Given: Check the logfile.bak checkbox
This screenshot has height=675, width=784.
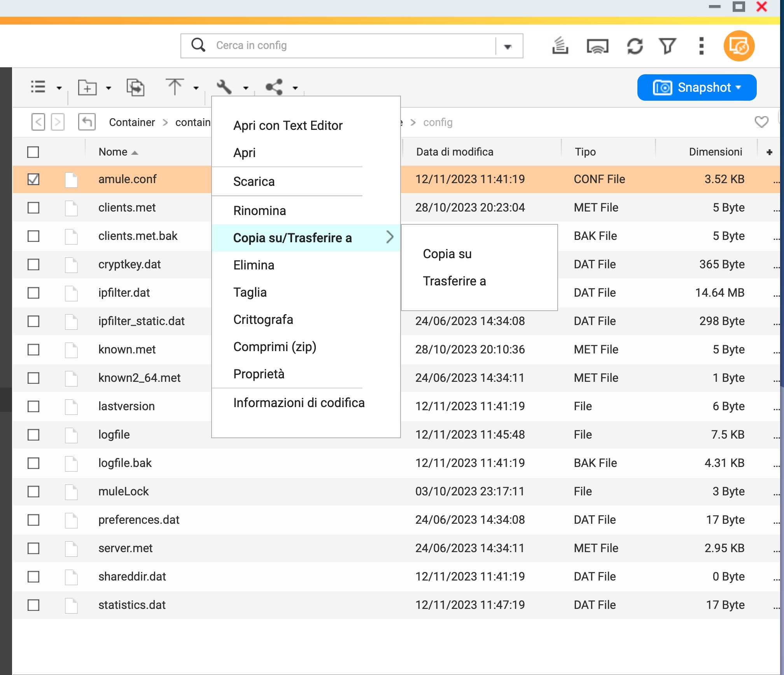Looking at the screenshot, I should (x=33, y=463).
